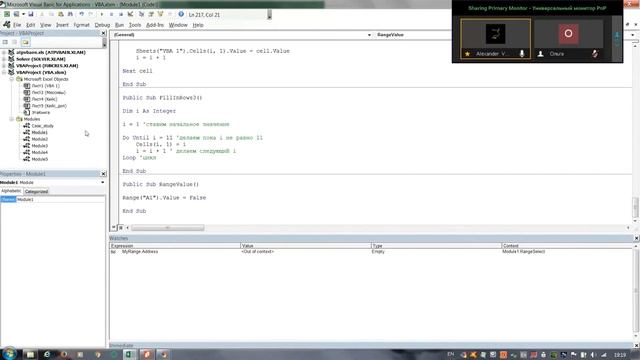This screenshot has width=640, height=360.
Task: Click the Break pause toolbar icon
Action: pyautogui.click(x=111, y=14)
